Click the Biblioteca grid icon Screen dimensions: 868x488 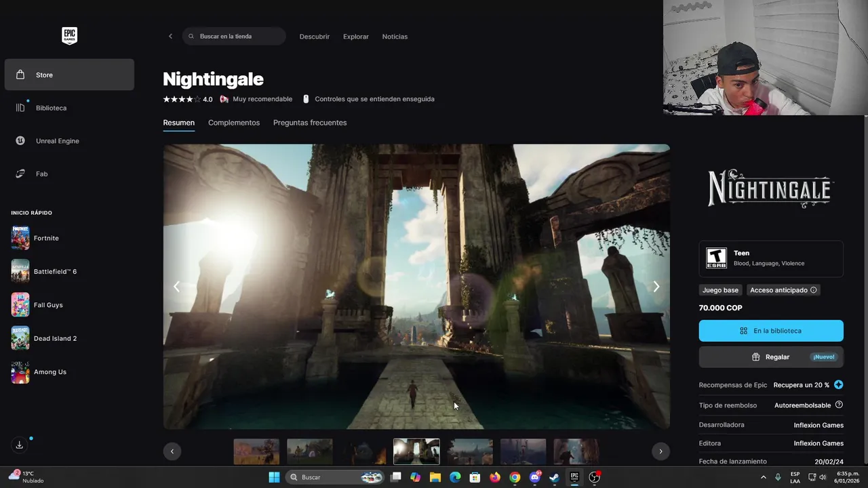(x=20, y=108)
